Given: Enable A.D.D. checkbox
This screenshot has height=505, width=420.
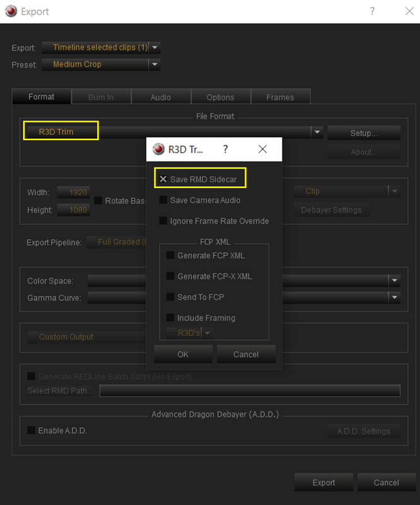Looking at the screenshot, I should pyautogui.click(x=32, y=431).
